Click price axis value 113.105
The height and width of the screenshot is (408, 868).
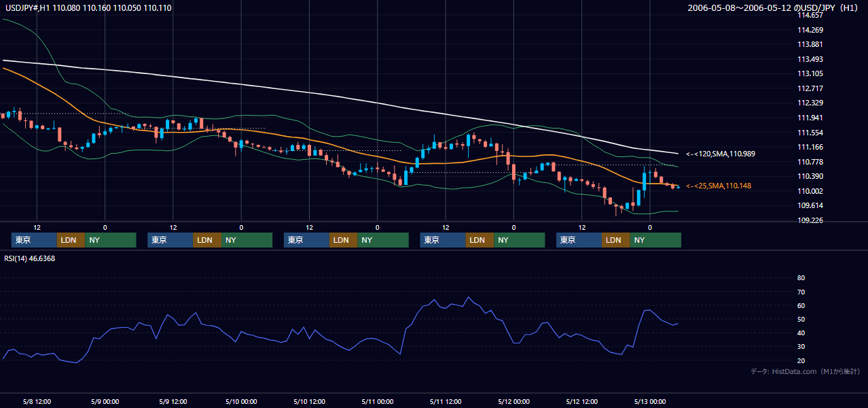tap(810, 73)
